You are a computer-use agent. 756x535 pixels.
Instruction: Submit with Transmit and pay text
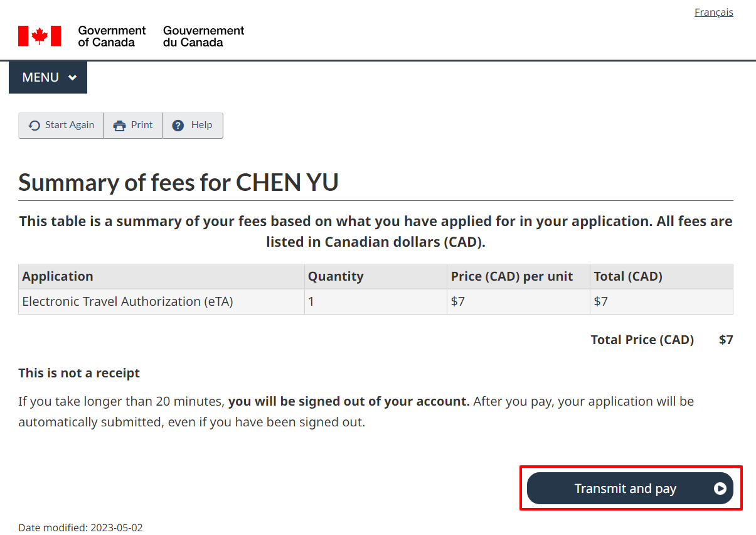pyautogui.click(x=626, y=489)
